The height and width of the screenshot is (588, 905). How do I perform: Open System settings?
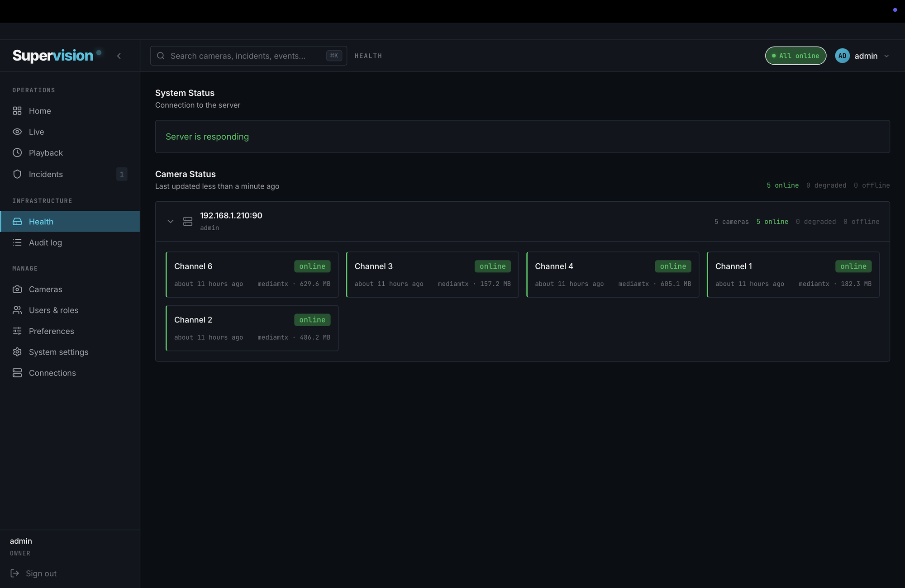[70, 352]
